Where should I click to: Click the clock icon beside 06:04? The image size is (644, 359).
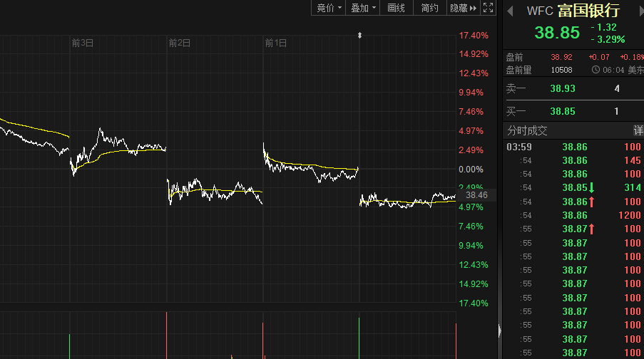596,70
